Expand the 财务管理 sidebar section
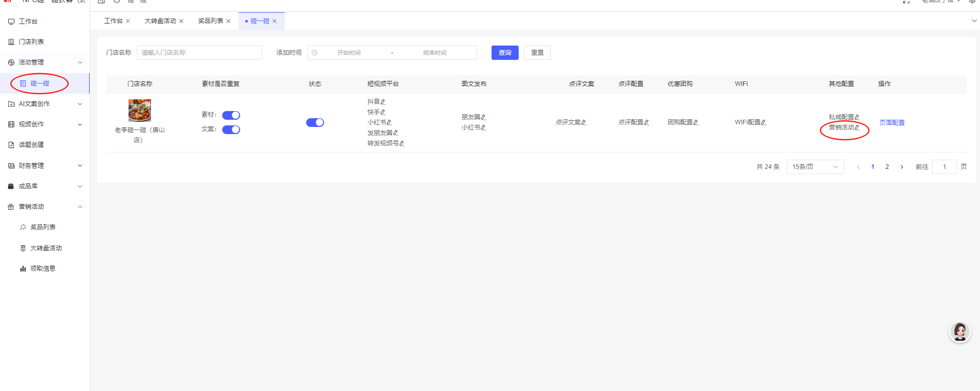 coord(80,166)
